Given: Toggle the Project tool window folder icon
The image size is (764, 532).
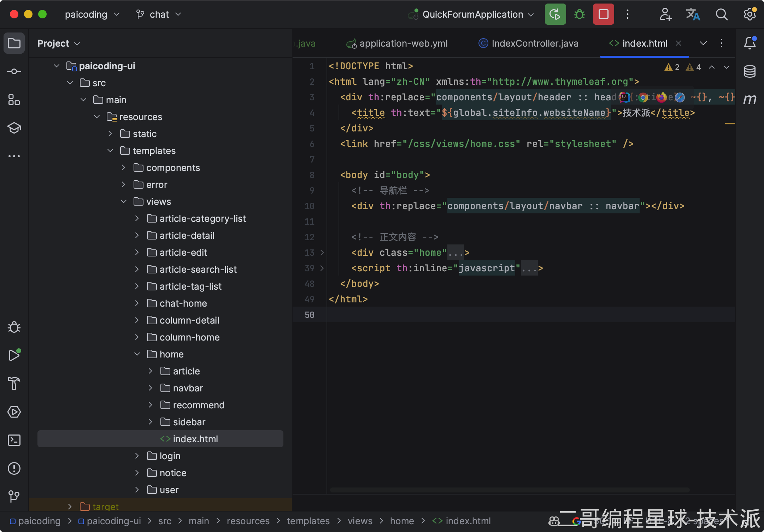Looking at the screenshot, I should click(14, 43).
